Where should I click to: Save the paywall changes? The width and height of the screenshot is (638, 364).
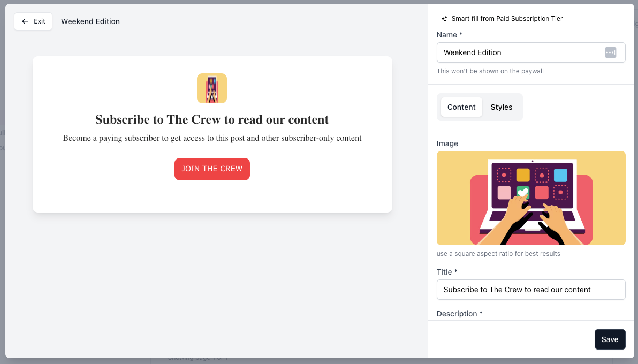click(x=610, y=339)
